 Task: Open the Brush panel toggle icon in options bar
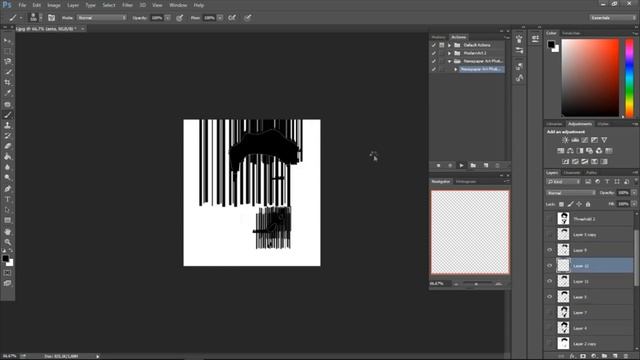point(51,18)
